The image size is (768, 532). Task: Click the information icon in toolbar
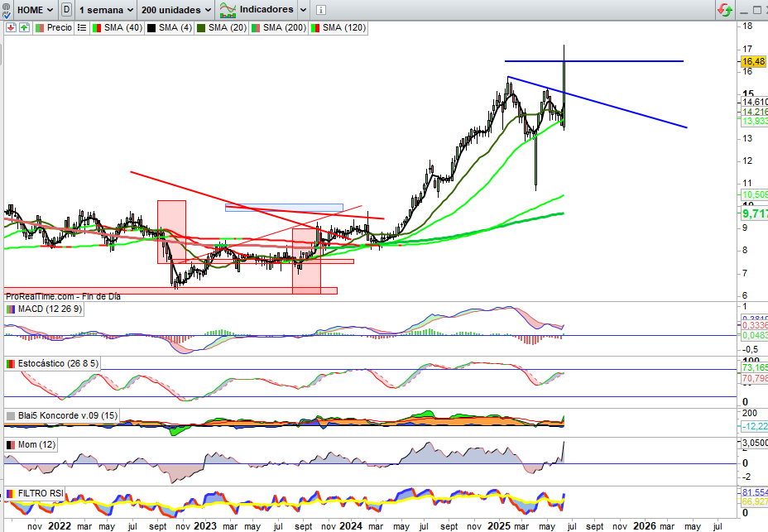[x=320, y=10]
